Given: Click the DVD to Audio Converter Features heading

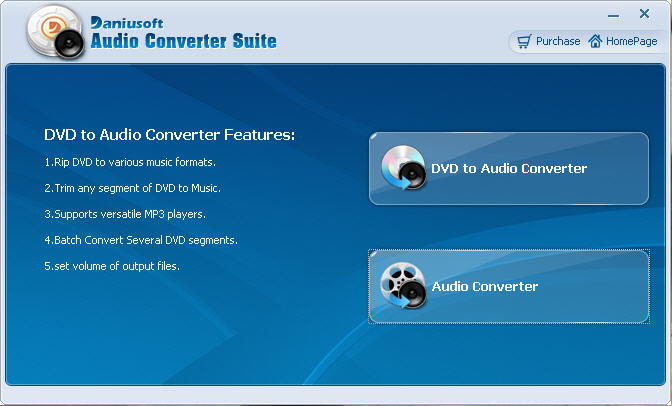Looking at the screenshot, I should (x=170, y=135).
